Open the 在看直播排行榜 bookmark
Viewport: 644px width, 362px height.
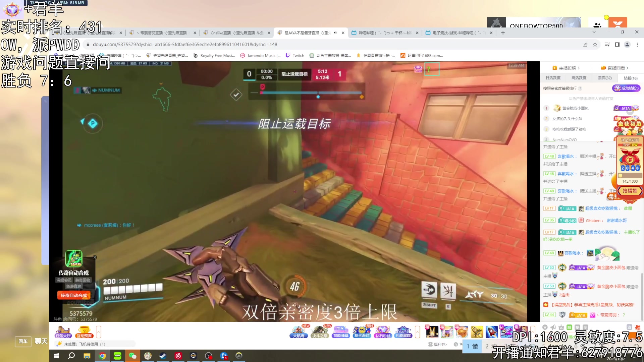(376, 56)
